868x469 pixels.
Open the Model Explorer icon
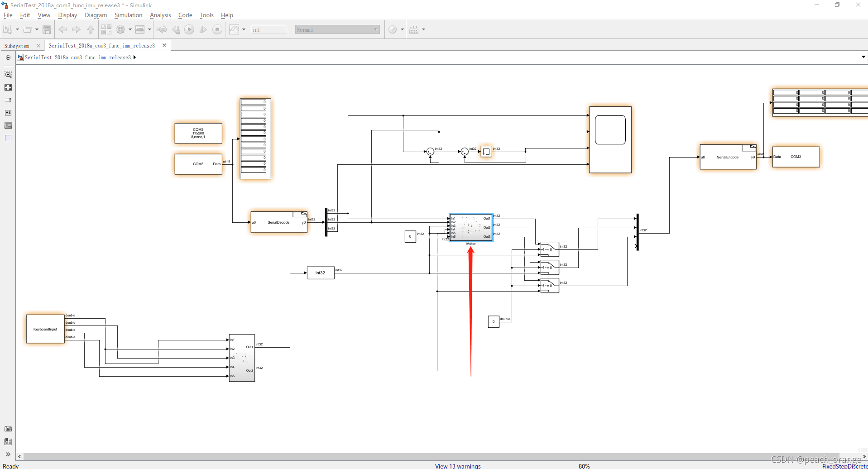pos(140,29)
